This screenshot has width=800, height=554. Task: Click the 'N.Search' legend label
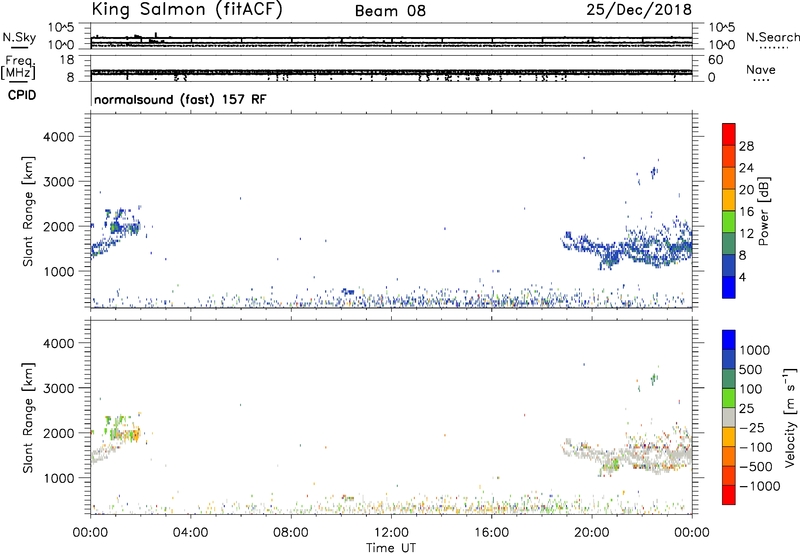(x=773, y=37)
